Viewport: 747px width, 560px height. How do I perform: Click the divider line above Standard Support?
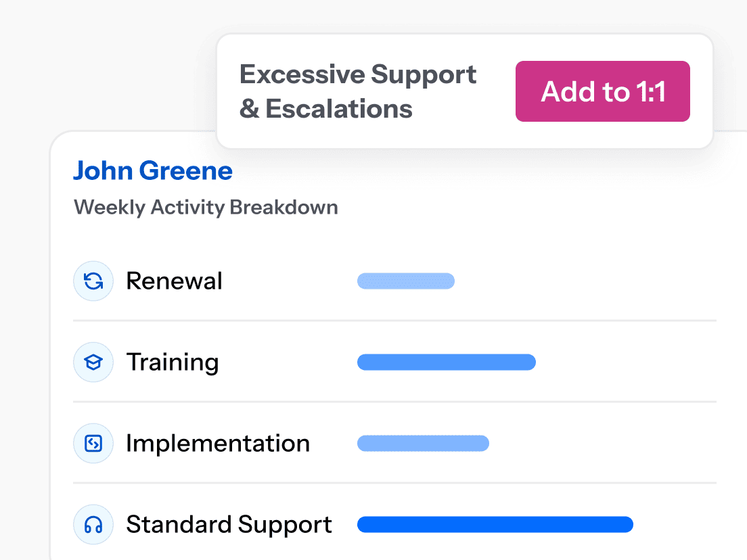[394, 483]
